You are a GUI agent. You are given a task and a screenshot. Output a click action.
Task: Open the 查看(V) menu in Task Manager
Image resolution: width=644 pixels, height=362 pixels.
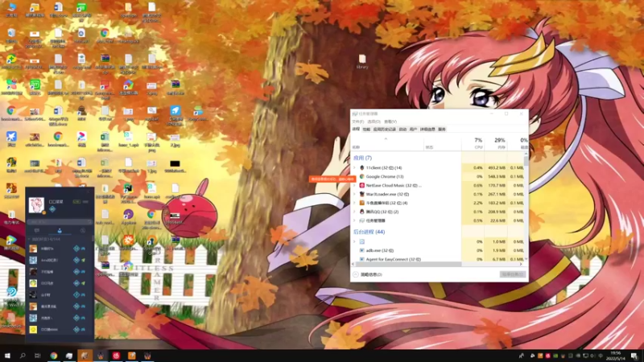390,121
